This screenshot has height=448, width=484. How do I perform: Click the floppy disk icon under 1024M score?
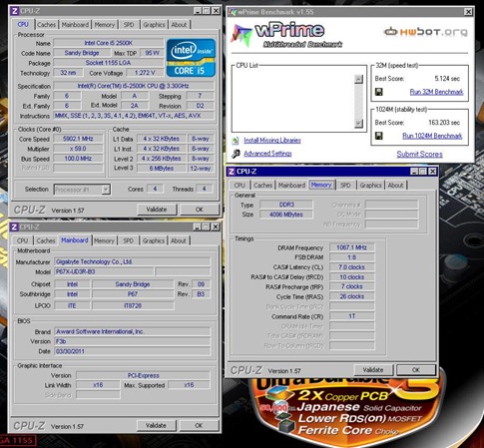pos(378,136)
